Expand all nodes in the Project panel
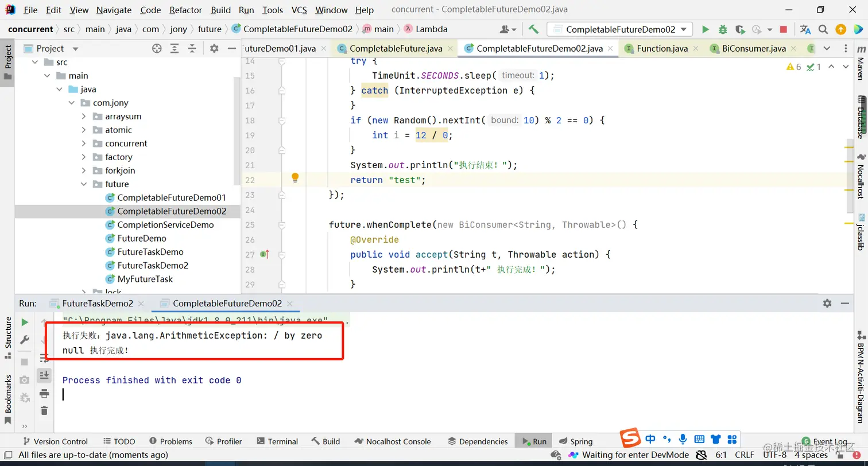868x466 pixels. pyautogui.click(x=175, y=49)
